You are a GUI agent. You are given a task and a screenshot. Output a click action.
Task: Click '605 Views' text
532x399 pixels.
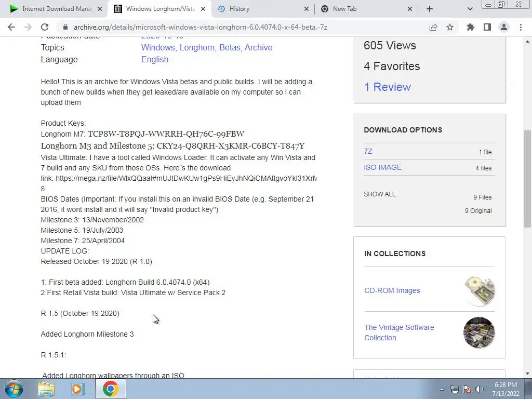click(390, 45)
